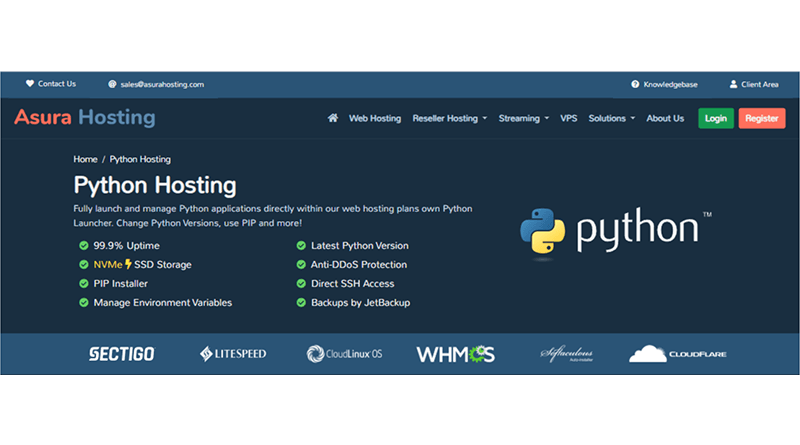Open the About Us page
The width and height of the screenshot is (800, 445).
pyautogui.click(x=665, y=118)
